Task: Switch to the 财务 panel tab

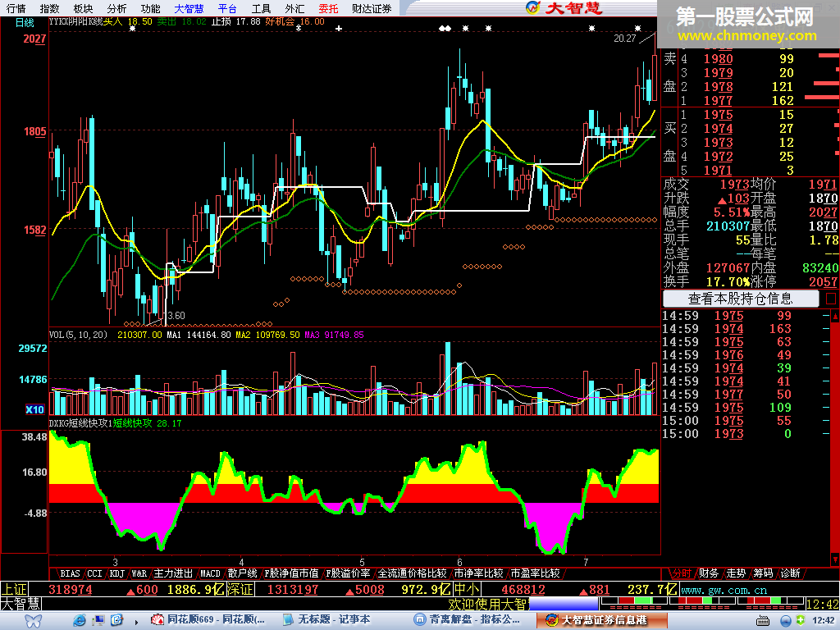Action: tap(708, 573)
